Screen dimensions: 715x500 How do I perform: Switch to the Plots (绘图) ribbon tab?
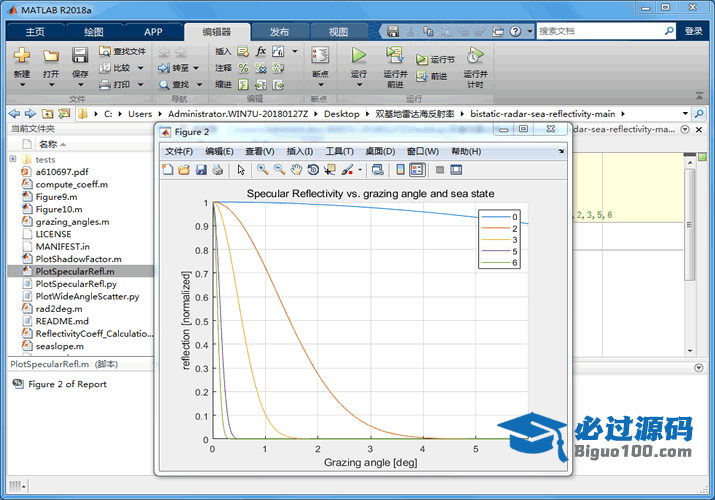pos(93,32)
